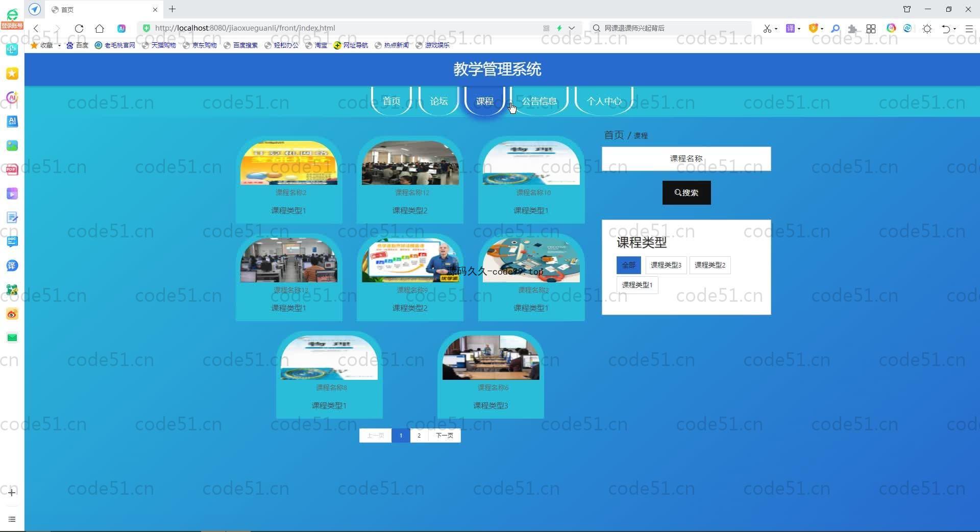The height and width of the screenshot is (532, 980).
Task: Select 全部 course type filter
Action: (x=628, y=265)
